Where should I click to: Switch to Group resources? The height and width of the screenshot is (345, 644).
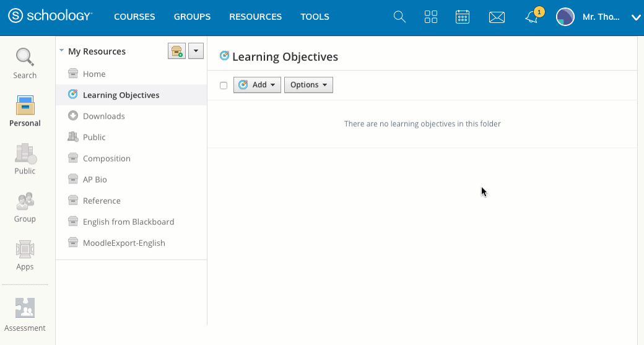point(25,207)
